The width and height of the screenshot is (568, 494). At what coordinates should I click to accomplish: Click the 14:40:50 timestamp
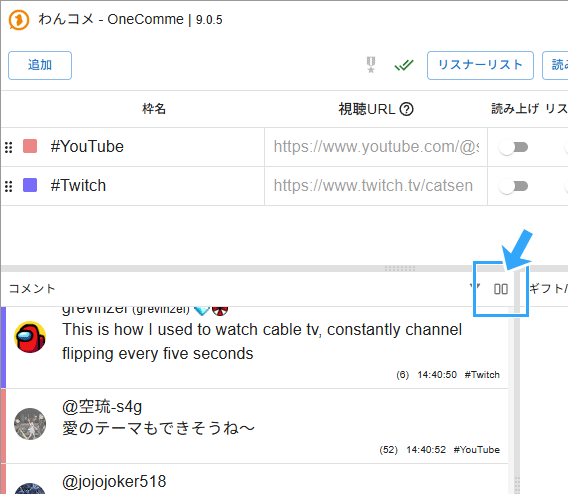(437, 375)
